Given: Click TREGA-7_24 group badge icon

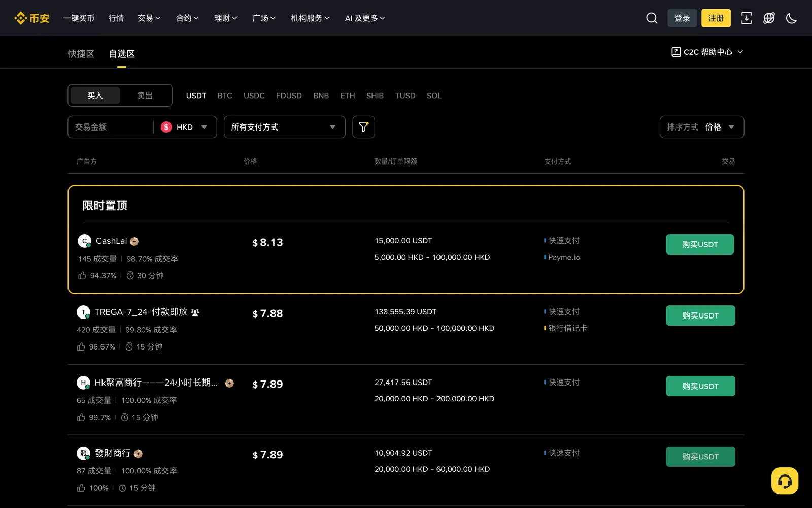Looking at the screenshot, I should coord(195,312).
